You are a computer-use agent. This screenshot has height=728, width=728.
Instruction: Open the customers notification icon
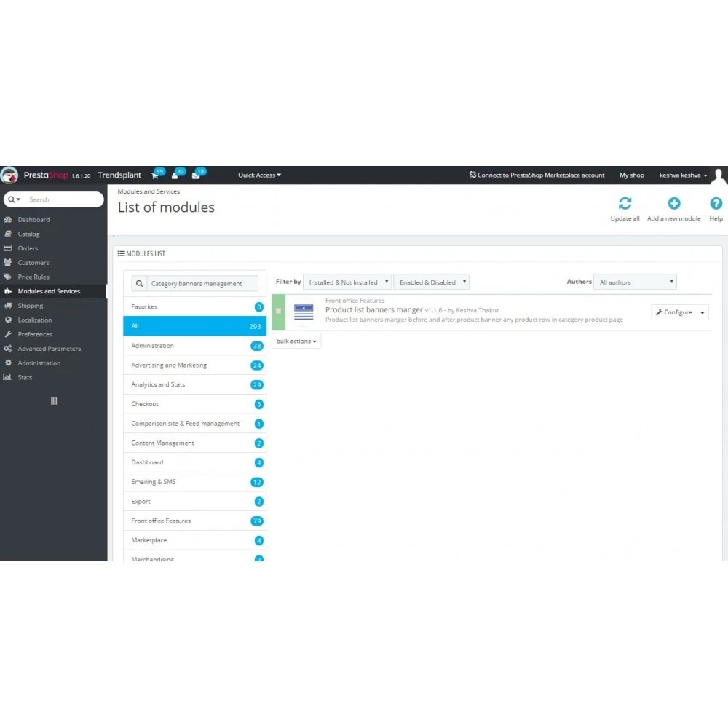pyautogui.click(x=175, y=175)
